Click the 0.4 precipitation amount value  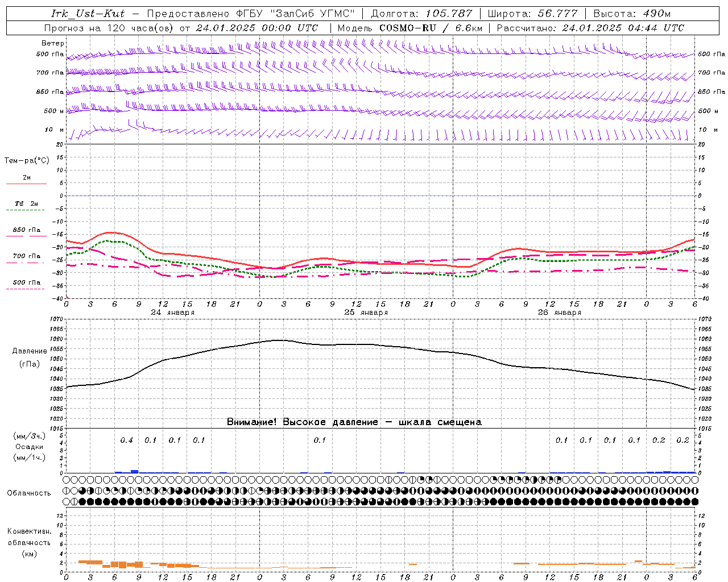pos(127,440)
